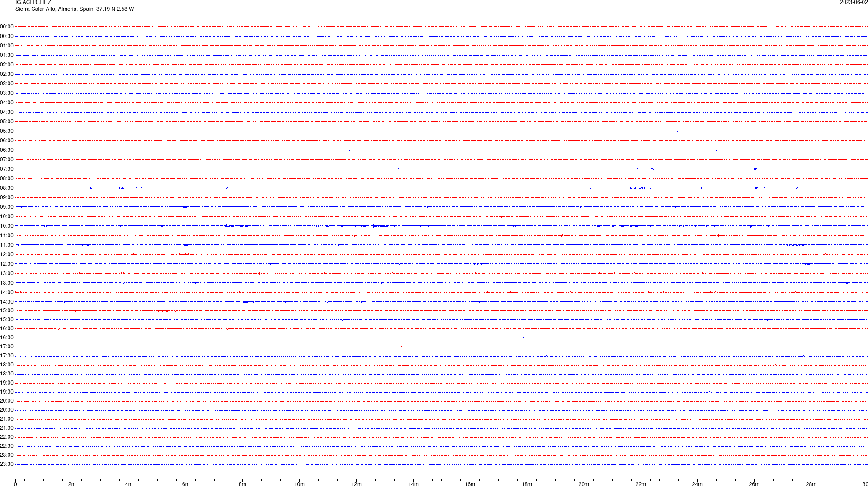The image size is (868, 488).
Task: Select the 23:30 time row label
Action: point(7,464)
